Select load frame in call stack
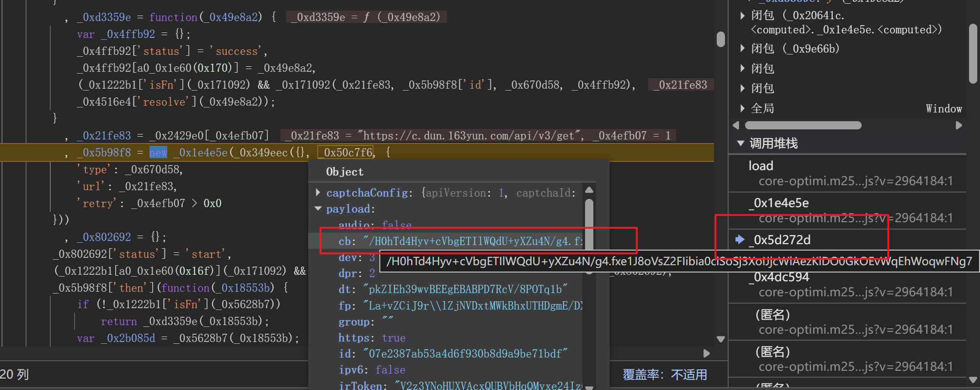980x390 pixels. click(761, 166)
